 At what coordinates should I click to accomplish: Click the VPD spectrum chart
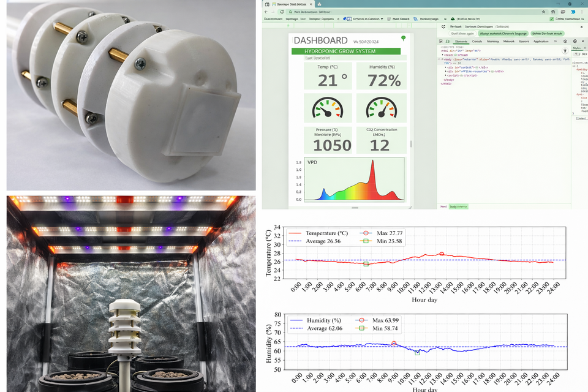click(354, 179)
